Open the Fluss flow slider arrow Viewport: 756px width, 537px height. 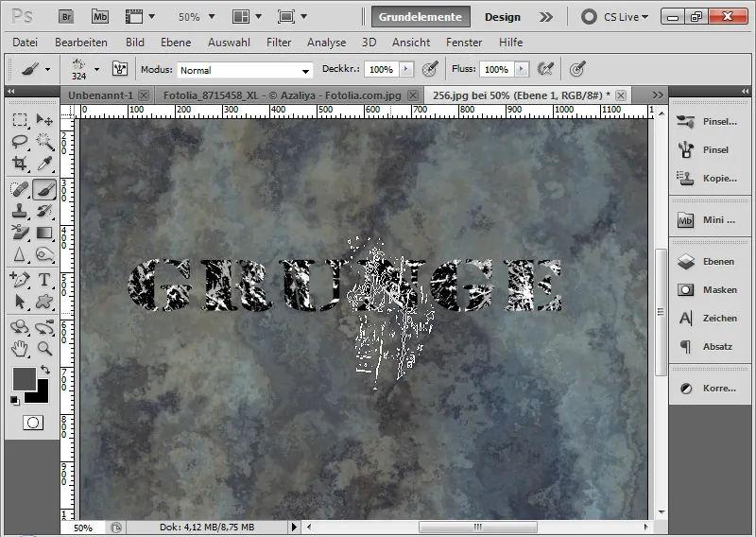point(522,69)
